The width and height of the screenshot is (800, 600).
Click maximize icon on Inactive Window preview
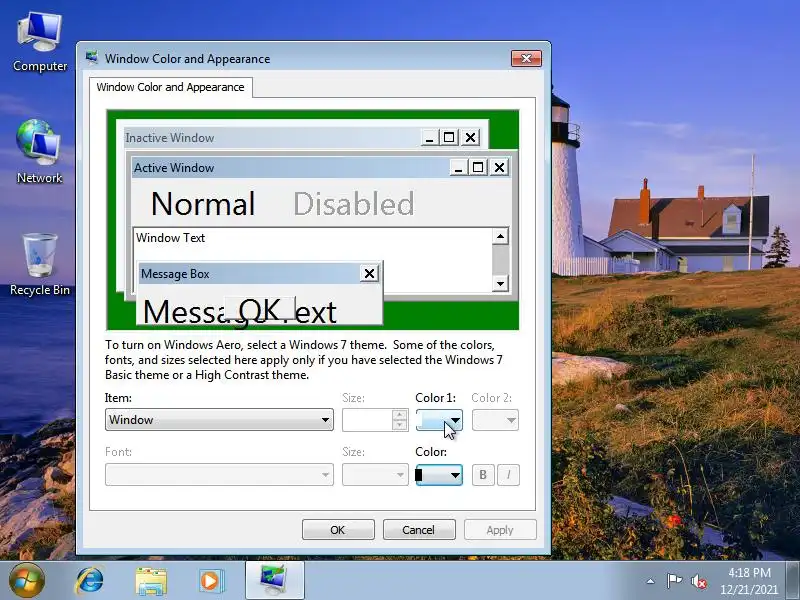[449, 138]
